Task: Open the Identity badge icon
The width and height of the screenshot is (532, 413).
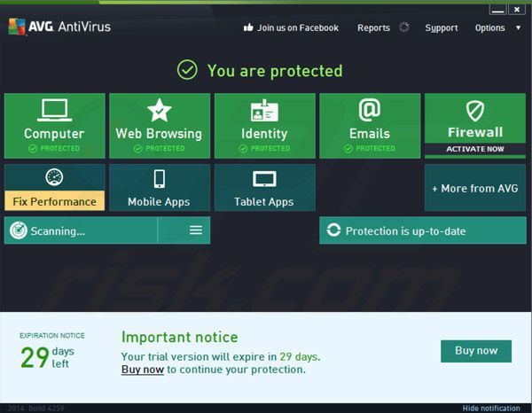Action: (264, 110)
